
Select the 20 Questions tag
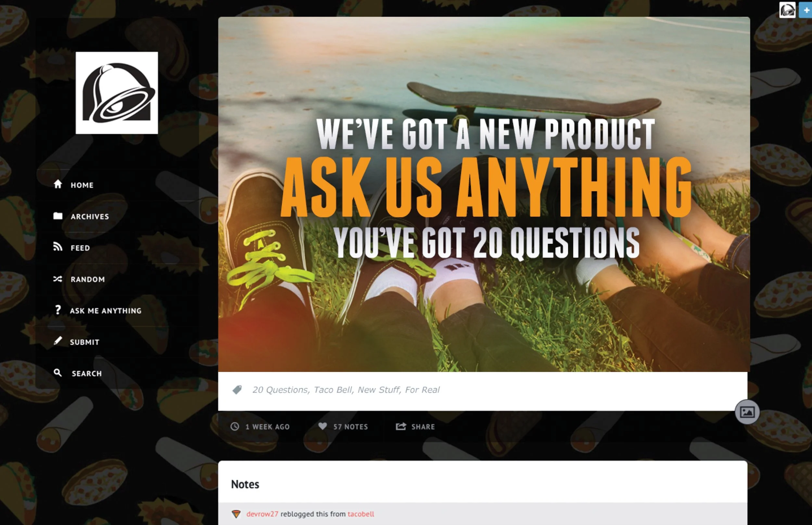click(280, 390)
